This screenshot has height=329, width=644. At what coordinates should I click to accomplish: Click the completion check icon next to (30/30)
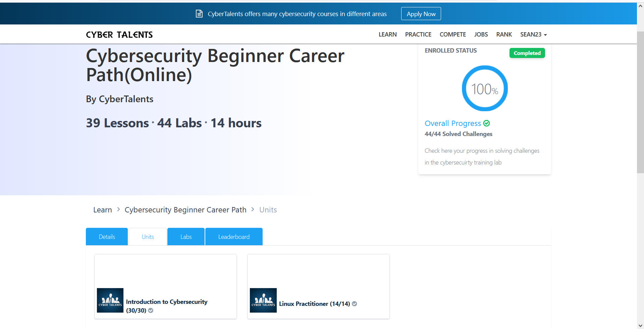coord(151,311)
